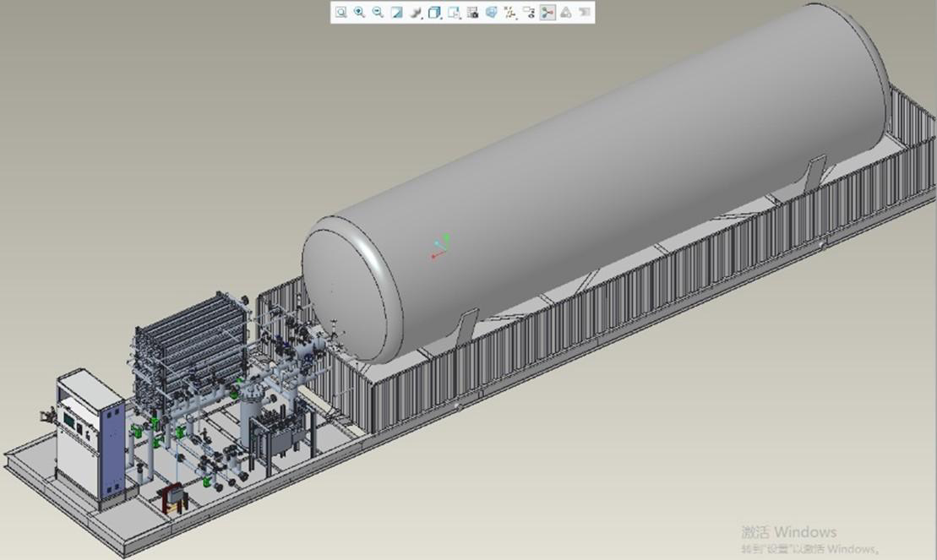Click the Zoom In magnifier icon
This screenshot has width=937, height=560.
click(x=359, y=13)
